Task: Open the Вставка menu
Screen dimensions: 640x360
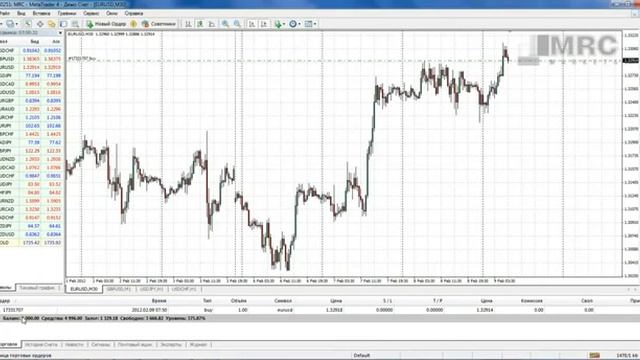Action: tap(41, 13)
